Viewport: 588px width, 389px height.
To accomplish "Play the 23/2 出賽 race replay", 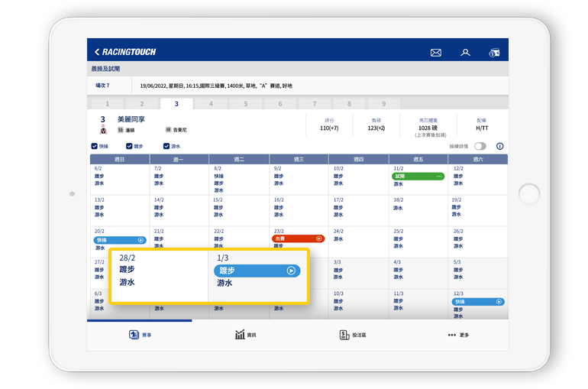I will tap(319, 239).
